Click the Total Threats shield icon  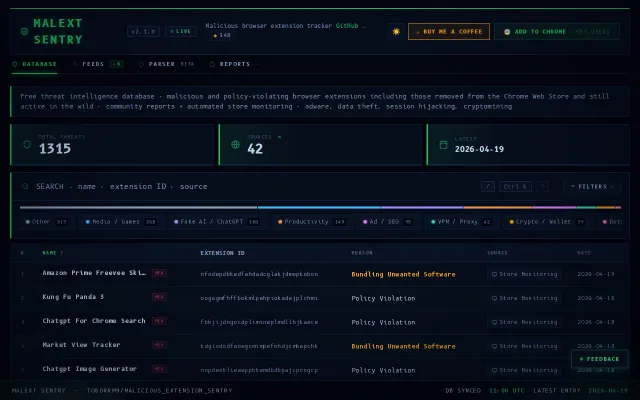pos(27,144)
